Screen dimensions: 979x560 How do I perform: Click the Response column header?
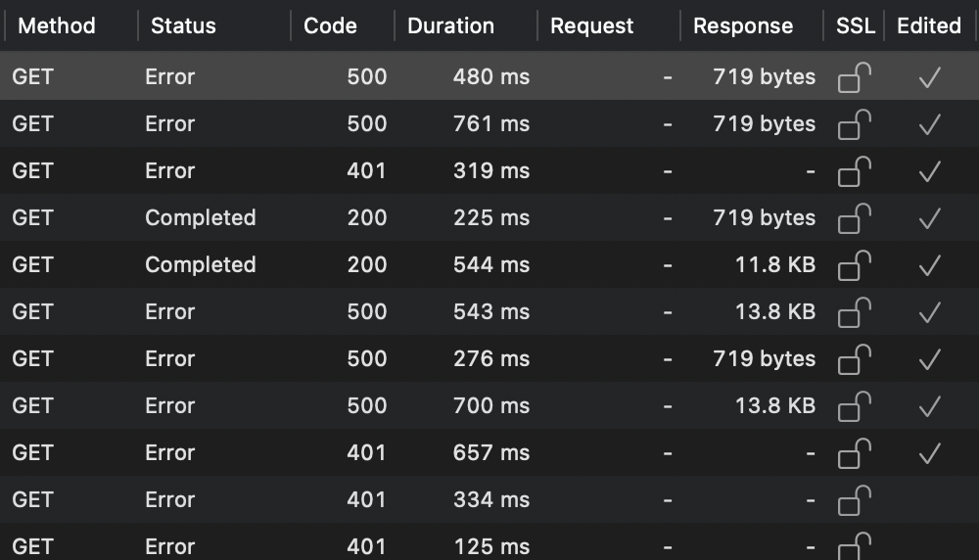[743, 26]
